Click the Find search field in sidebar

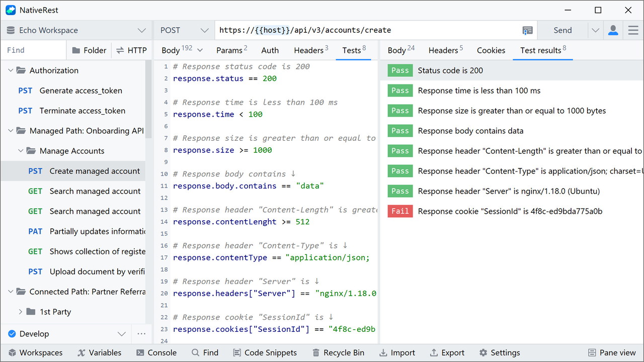tap(33, 50)
